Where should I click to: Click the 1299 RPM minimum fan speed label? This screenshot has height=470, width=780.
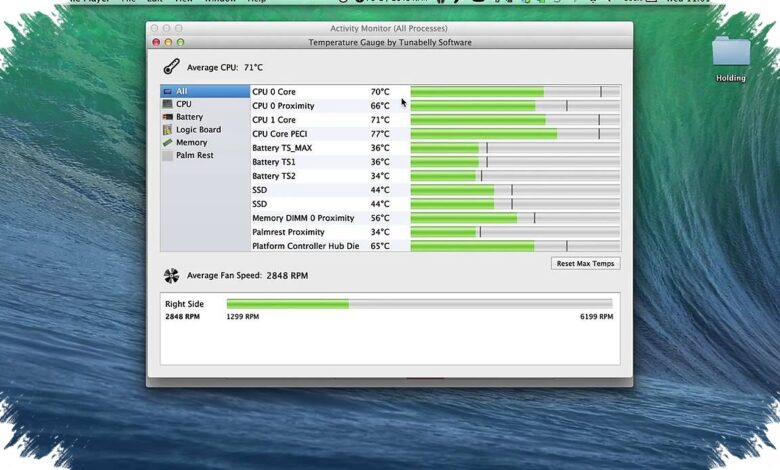[243, 317]
